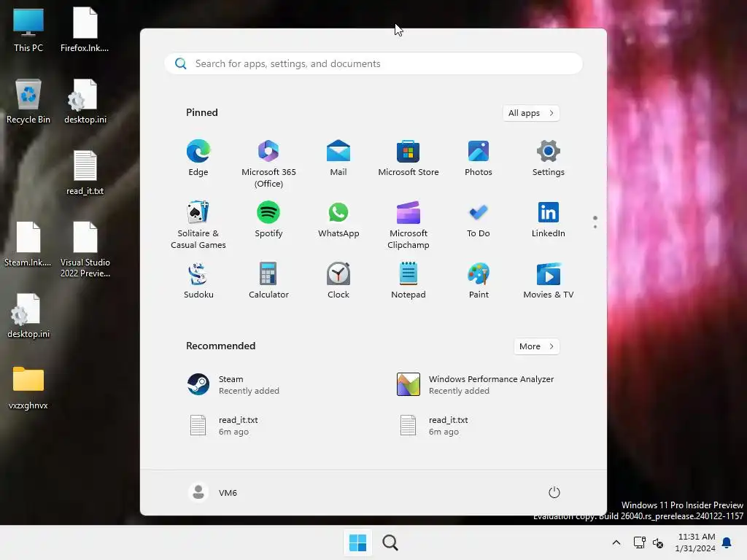Viewport: 747px width, 560px height.
Task: Open Microsoft Store from pinned apps
Action: click(x=409, y=158)
